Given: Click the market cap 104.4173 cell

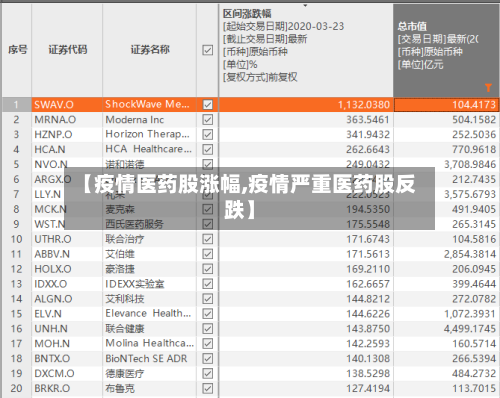Looking at the screenshot, I should (x=446, y=105).
